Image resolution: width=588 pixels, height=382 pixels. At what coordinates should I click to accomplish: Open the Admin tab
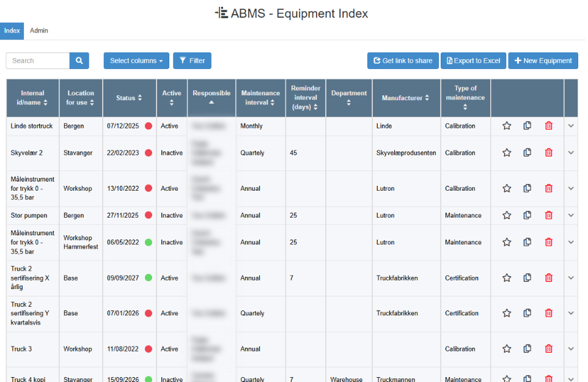39,31
